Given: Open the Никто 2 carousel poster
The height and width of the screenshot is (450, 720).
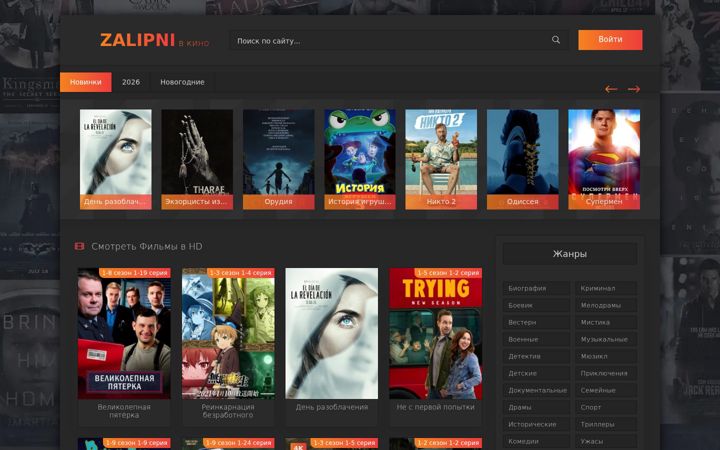Looking at the screenshot, I should click(441, 159).
